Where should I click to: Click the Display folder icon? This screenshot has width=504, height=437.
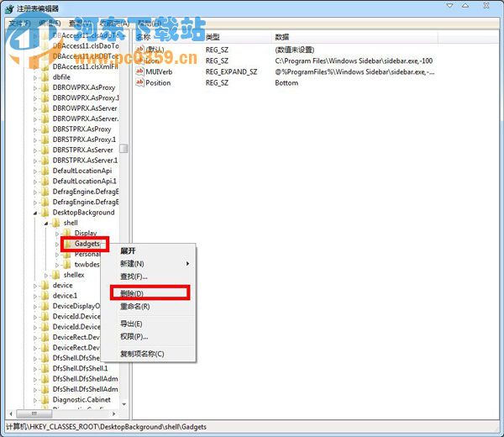(x=67, y=233)
